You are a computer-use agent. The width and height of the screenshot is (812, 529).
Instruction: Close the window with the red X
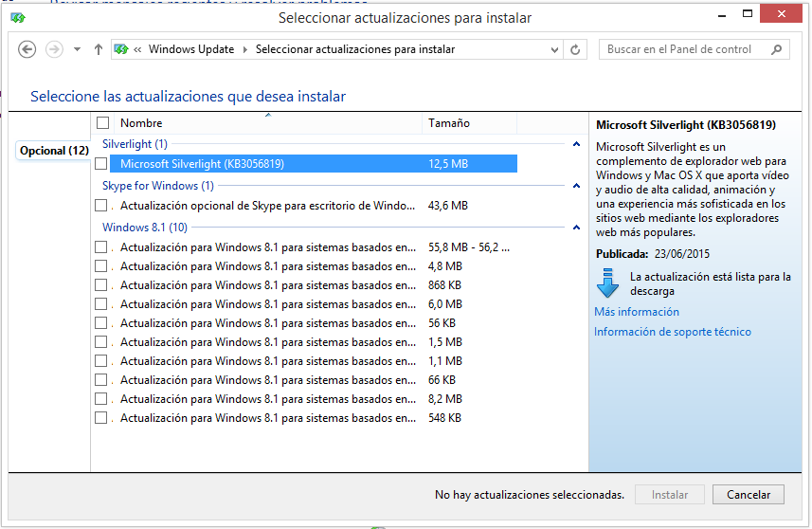[781, 14]
